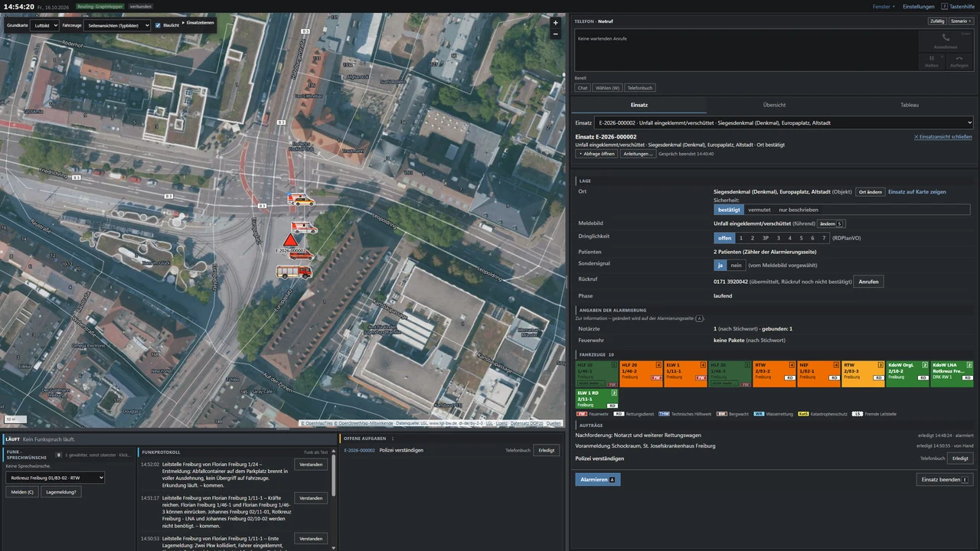Open the Einsatz selection dropdown
980x551 pixels.
(x=785, y=122)
